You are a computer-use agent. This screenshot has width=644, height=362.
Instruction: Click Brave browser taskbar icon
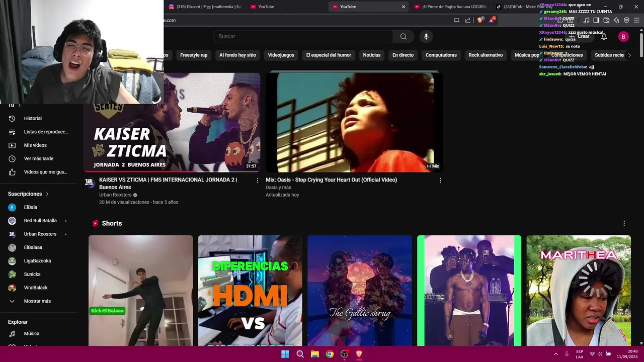(359, 354)
